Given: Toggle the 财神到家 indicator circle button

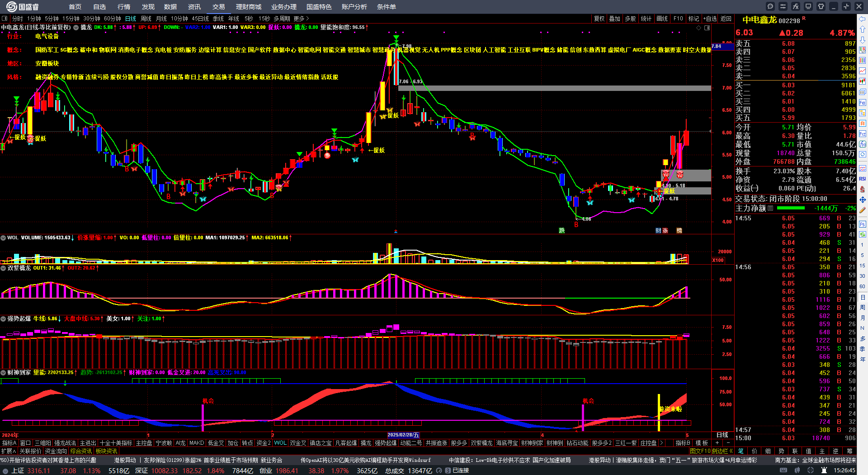Looking at the screenshot, I should tap(3, 372).
